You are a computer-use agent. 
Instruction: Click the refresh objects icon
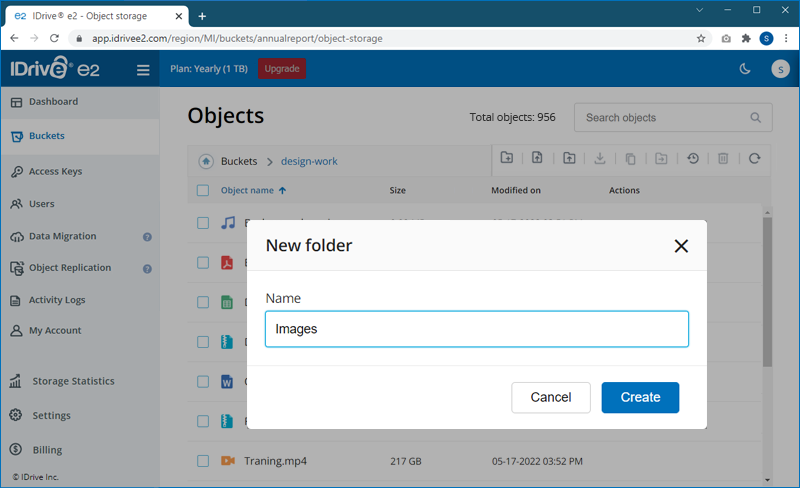[754, 158]
